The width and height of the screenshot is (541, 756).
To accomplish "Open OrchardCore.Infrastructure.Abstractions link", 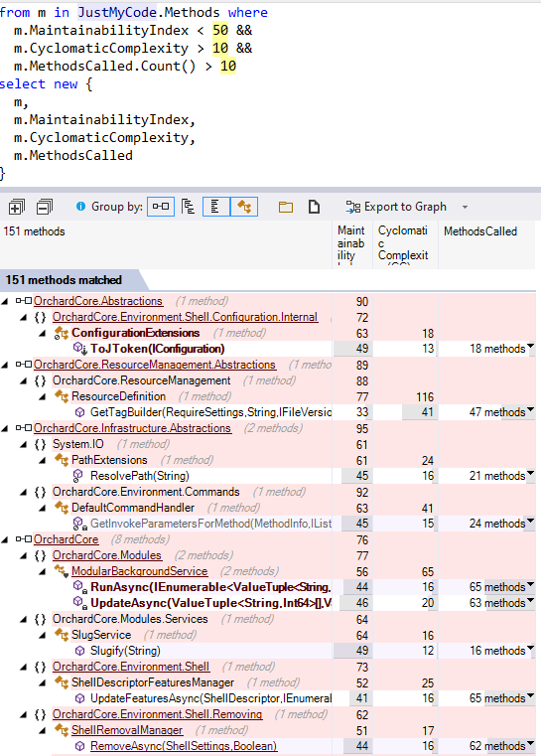I will [132, 428].
